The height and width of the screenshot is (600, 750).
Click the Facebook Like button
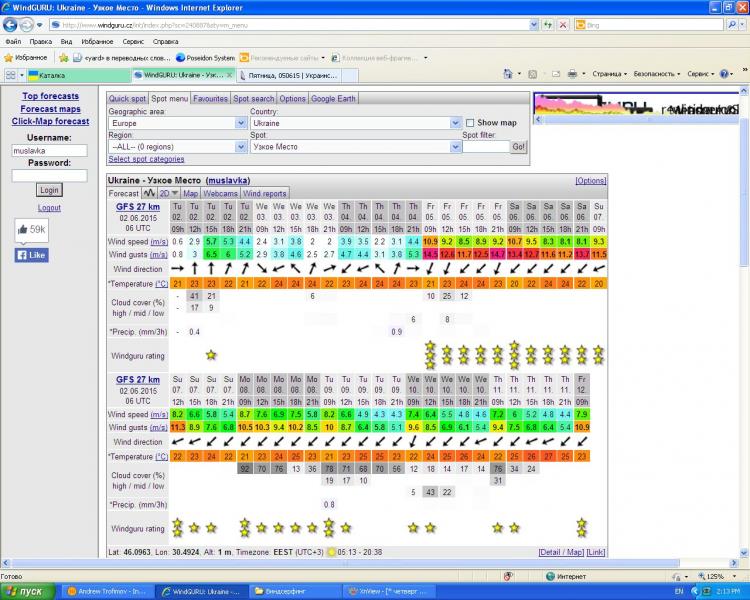pos(31,255)
